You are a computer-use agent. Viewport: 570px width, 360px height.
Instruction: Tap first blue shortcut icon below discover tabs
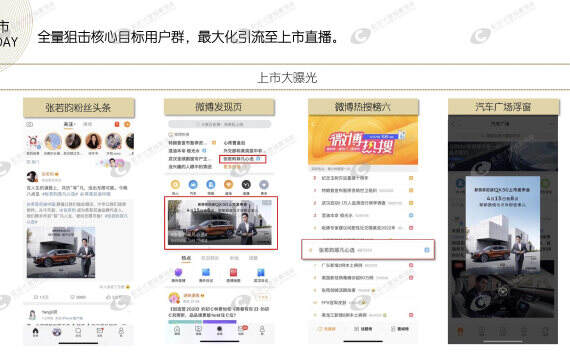(x=206, y=272)
